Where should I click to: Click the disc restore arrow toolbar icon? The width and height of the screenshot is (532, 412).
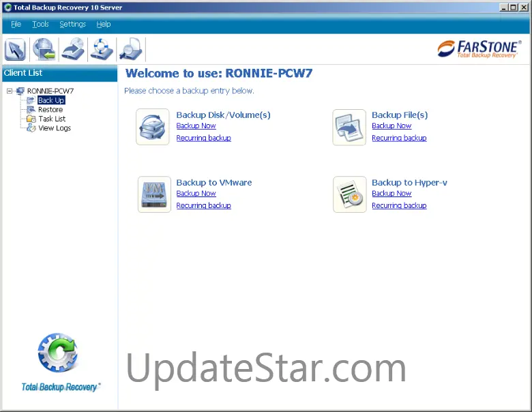[73, 50]
